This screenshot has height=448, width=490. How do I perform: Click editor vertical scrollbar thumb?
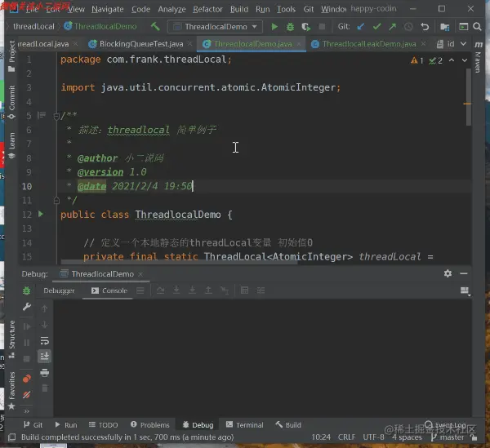click(468, 97)
